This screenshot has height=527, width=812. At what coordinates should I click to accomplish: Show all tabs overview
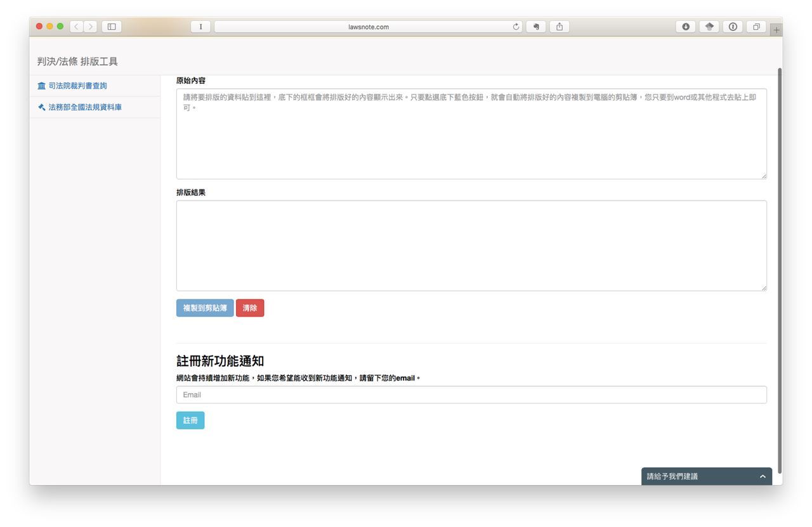coord(756,27)
